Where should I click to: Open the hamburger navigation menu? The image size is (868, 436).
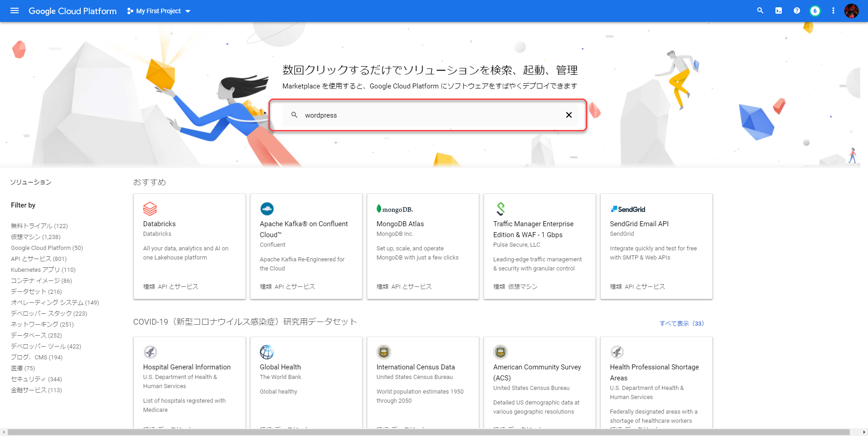pyautogui.click(x=15, y=11)
